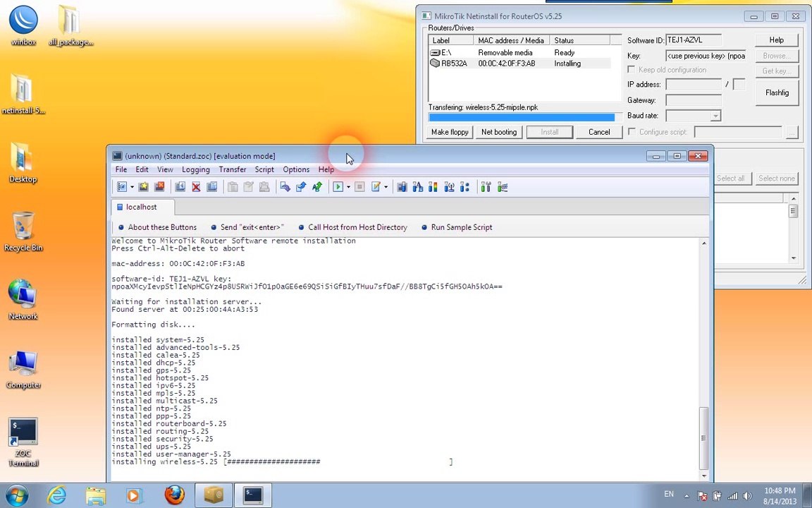This screenshot has height=508, width=812.
Task: Click the yellow star quick connect icon
Action: [x=144, y=187]
